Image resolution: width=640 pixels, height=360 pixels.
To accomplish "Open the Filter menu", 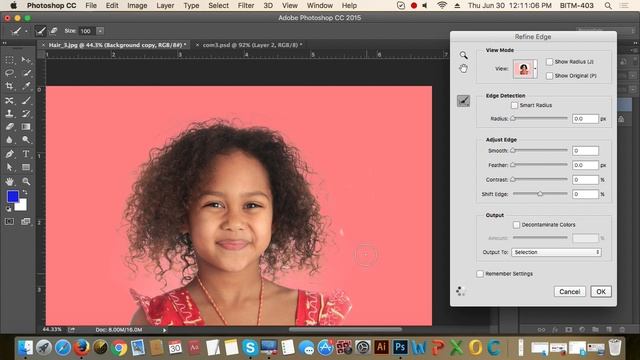I will [246, 5].
